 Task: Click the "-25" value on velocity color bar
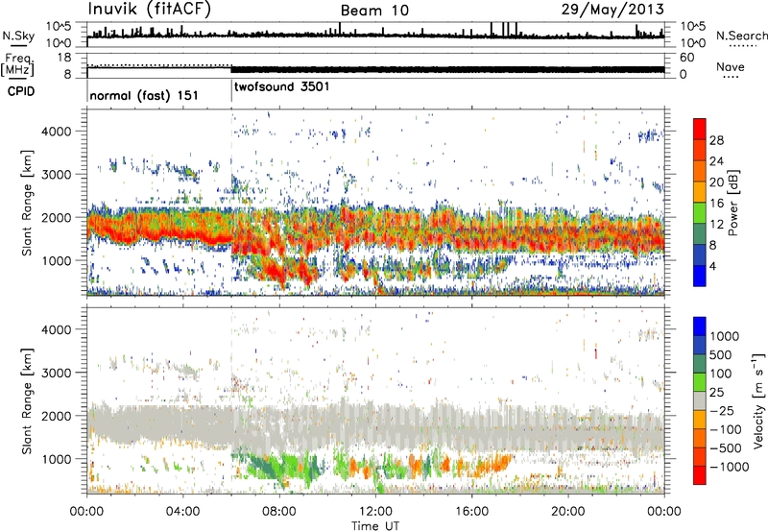pyautogui.click(x=722, y=410)
